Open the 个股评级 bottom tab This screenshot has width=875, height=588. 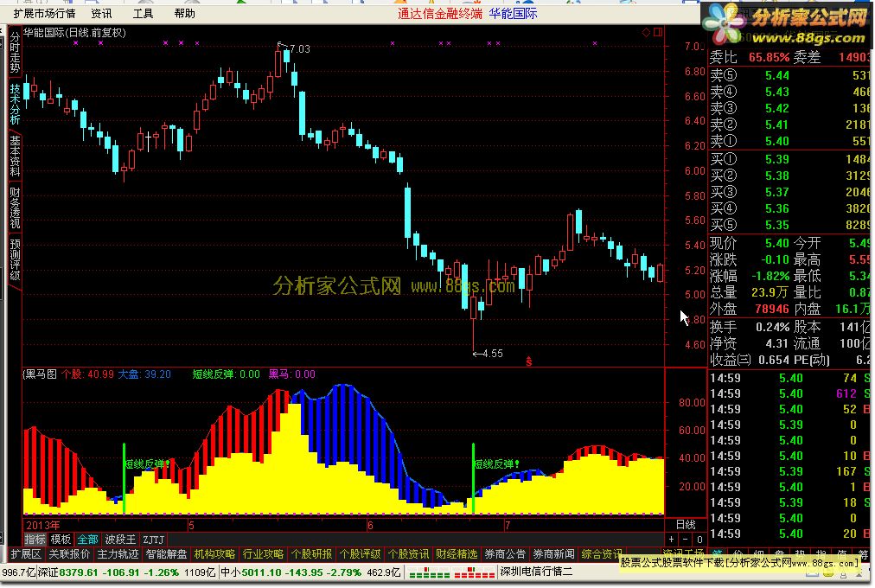click(361, 554)
